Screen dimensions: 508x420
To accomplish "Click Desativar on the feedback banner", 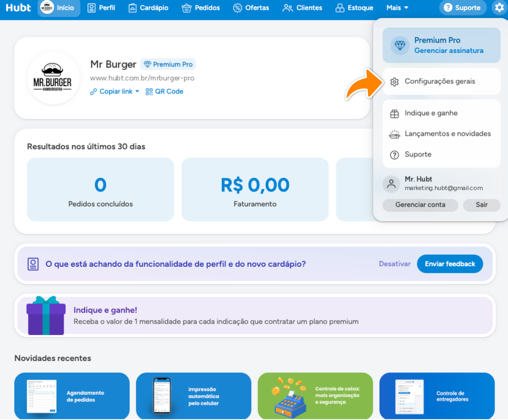I will click(x=394, y=264).
